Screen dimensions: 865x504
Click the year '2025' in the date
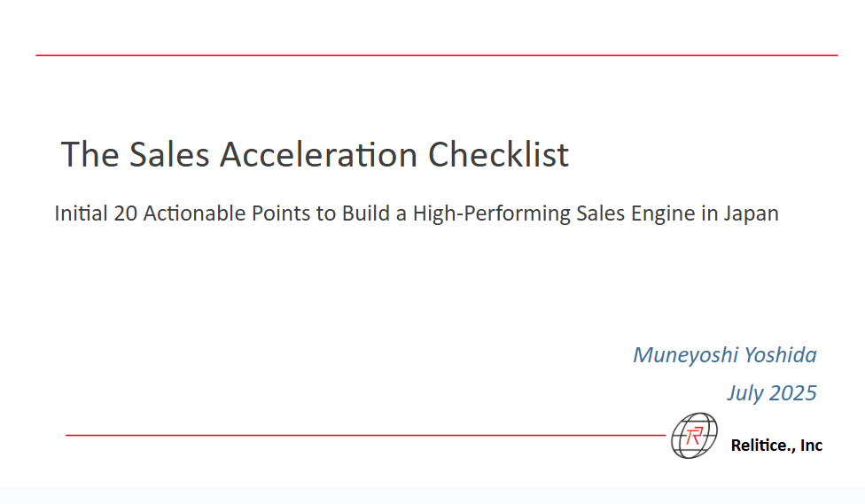coord(792,392)
